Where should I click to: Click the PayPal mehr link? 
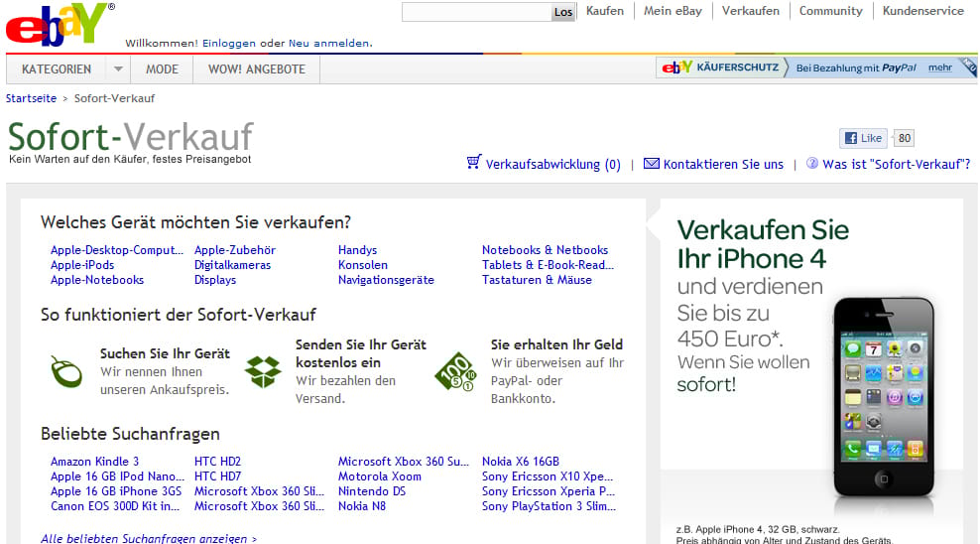click(940, 68)
